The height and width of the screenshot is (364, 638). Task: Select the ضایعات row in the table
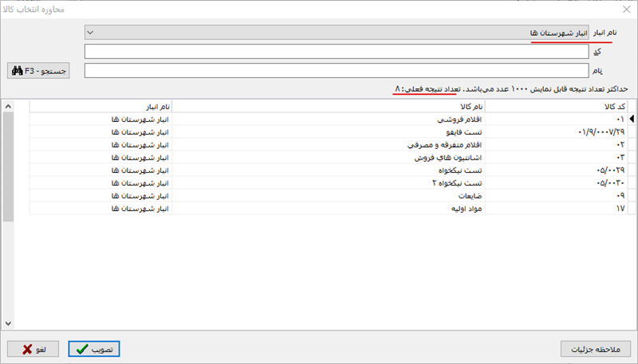click(x=329, y=196)
